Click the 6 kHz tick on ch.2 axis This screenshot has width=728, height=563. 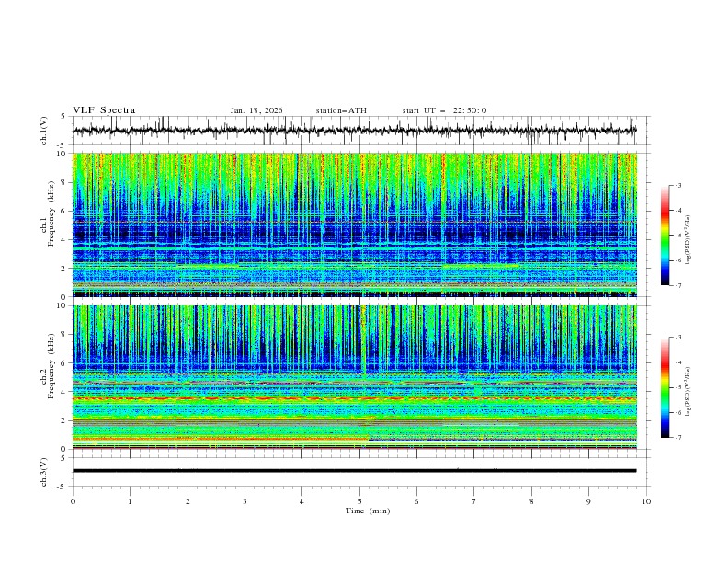point(65,362)
